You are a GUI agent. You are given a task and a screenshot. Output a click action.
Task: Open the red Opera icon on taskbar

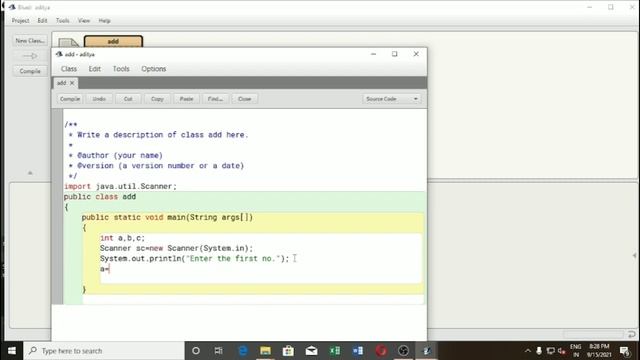pyautogui.click(x=381, y=351)
